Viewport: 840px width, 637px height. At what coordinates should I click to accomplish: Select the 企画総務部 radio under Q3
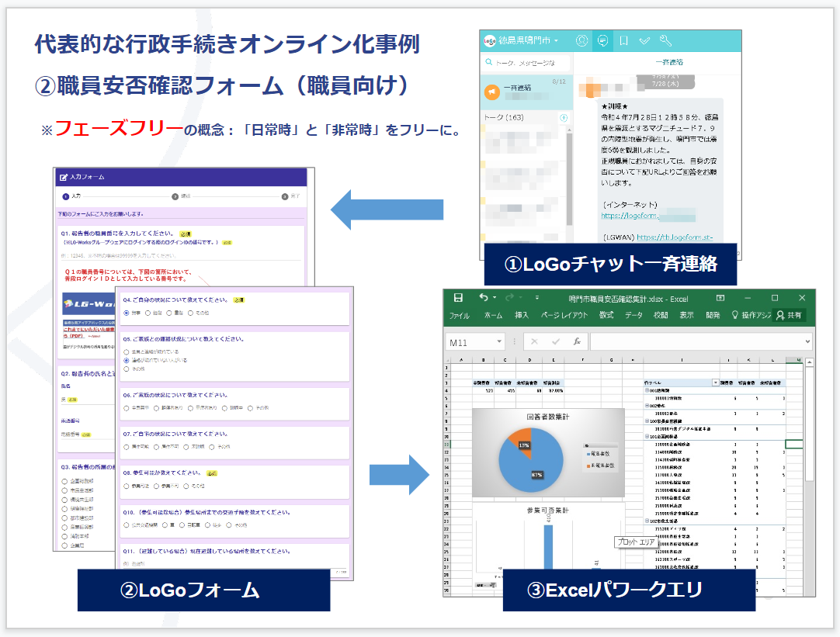[x=64, y=481]
